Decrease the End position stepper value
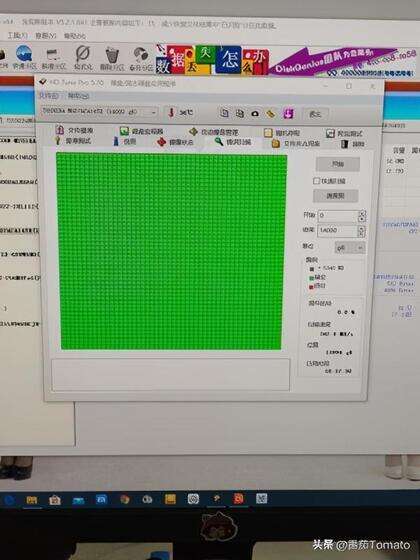The width and height of the screenshot is (420, 560). 362,234
